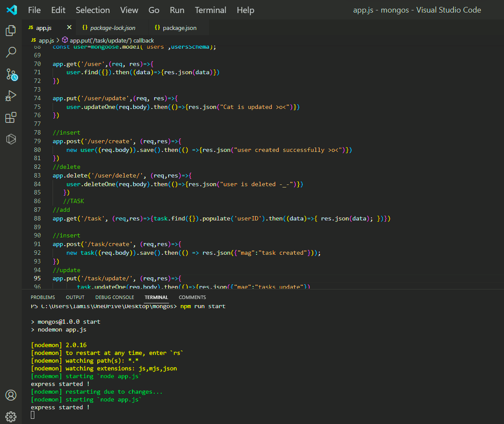
Task: Open the Accounts menu icon
Action: [x=11, y=395]
